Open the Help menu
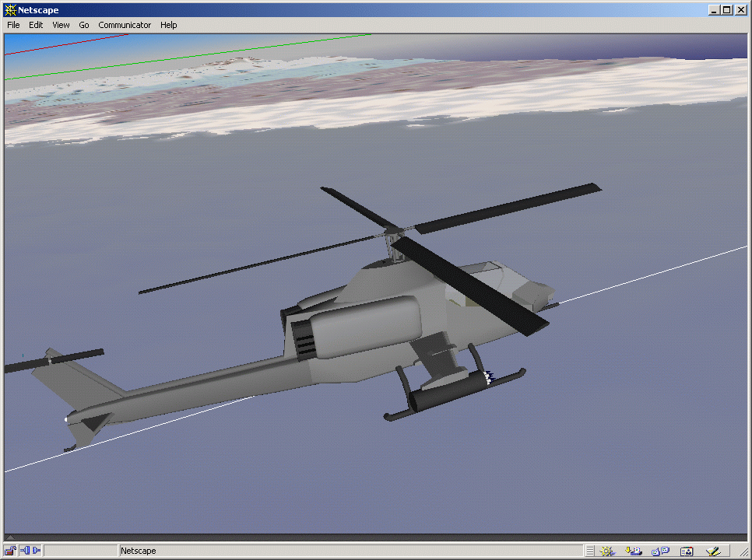The height and width of the screenshot is (560, 752). [169, 25]
